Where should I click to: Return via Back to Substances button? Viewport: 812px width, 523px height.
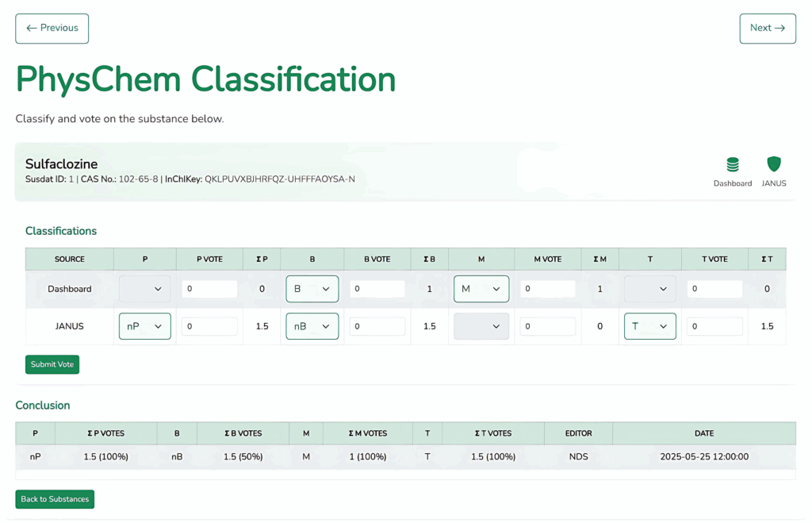pos(55,499)
